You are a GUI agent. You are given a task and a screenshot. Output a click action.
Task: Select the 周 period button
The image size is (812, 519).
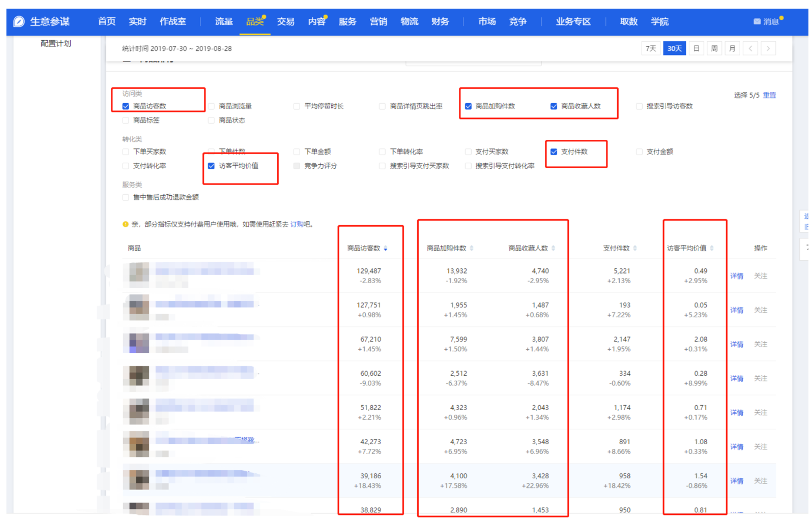pyautogui.click(x=714, y=49)
